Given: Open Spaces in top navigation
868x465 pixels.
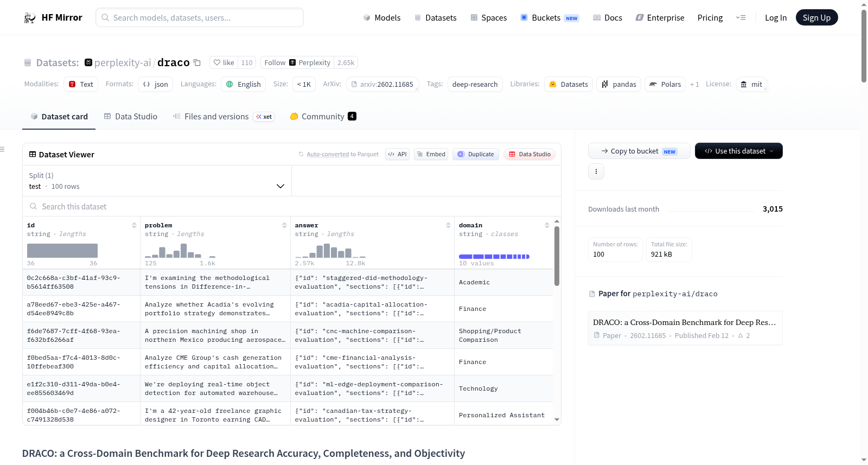Looking at the screenshot, I should pos(488,18).
